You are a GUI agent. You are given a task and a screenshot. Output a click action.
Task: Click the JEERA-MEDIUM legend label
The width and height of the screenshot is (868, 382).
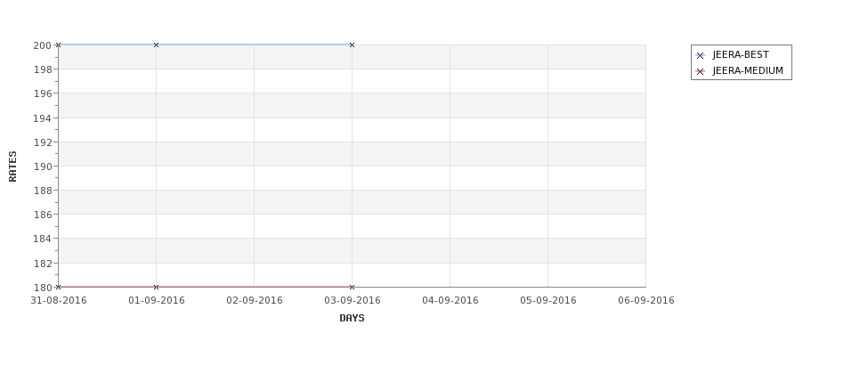[748, 71]
